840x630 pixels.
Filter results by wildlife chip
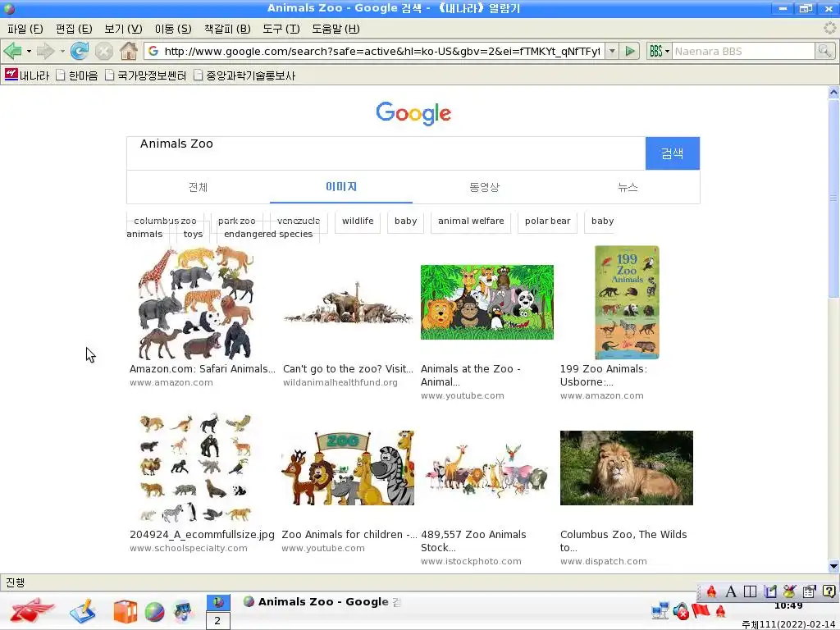[x=358, y=221]
